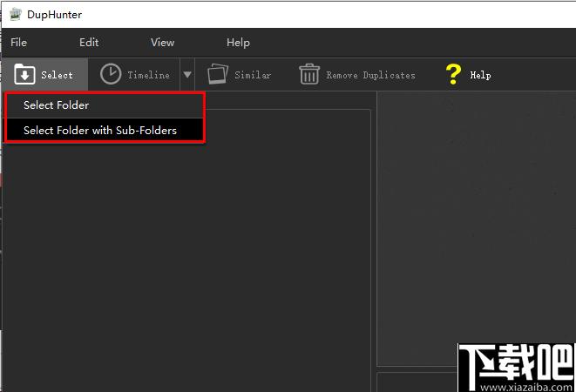The width and height of the screenshot is (576, 392).
Task: Open the Edit menu
Action: (x=89, y=43)
